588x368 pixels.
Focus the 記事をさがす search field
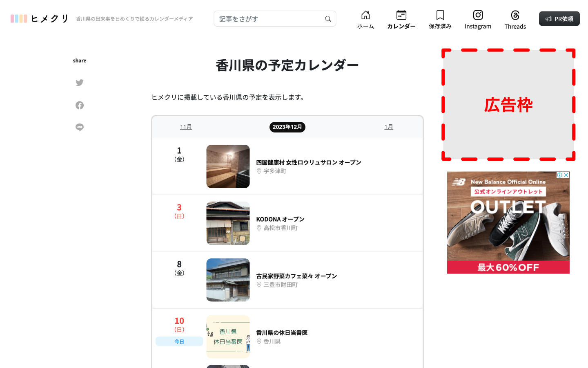coord(269,19)
